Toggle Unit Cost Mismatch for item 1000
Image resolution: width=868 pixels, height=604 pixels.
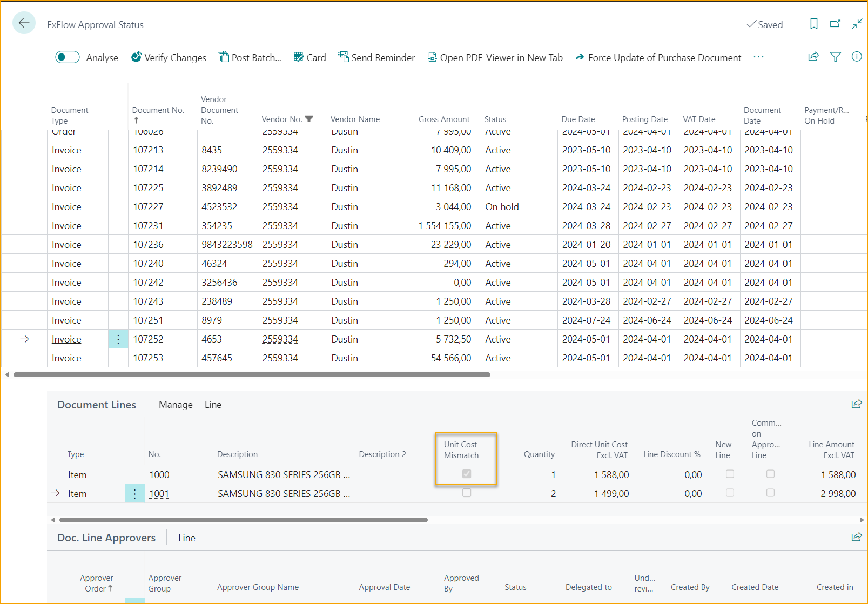point(467,474)
